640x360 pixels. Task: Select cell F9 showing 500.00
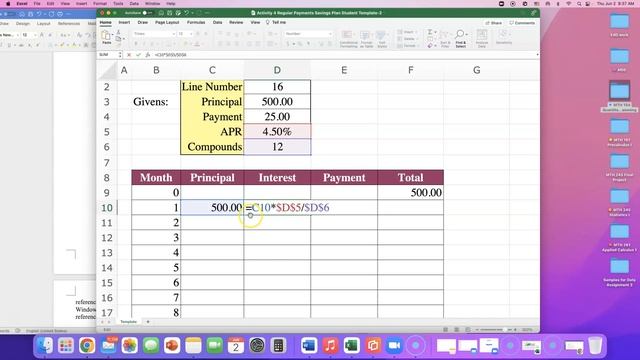click(411, 193)
